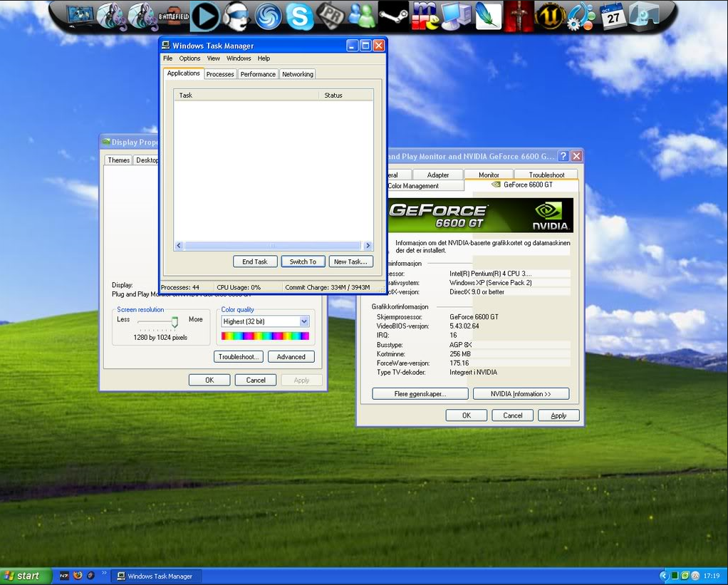Select the GeForce 6600 GT tab
Viewport: 728px width, 585px height.
point(522,185)
